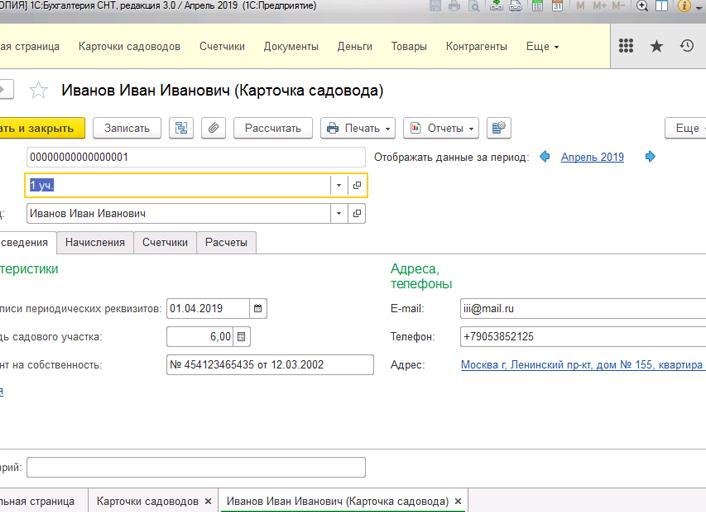The height and width of the screenshot is (512, 706).
Task: Open the Печать dropdown button
Action: pyautogui.click(x=358, y=128)
